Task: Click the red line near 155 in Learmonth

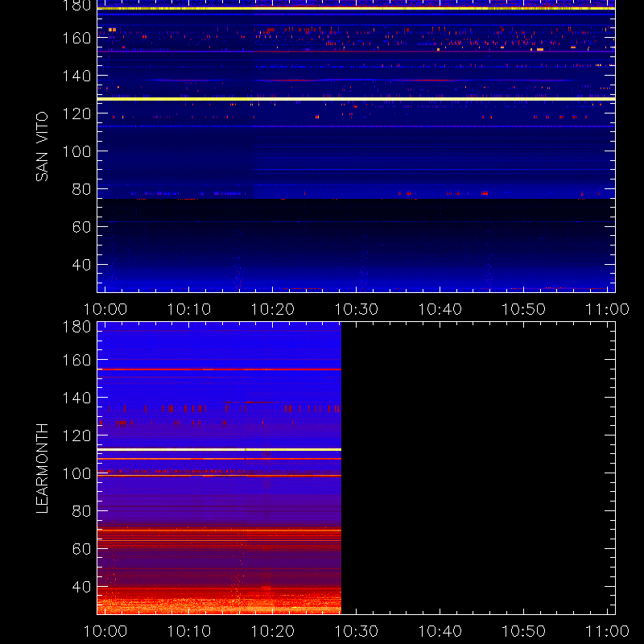Action: tap(219, 369)
